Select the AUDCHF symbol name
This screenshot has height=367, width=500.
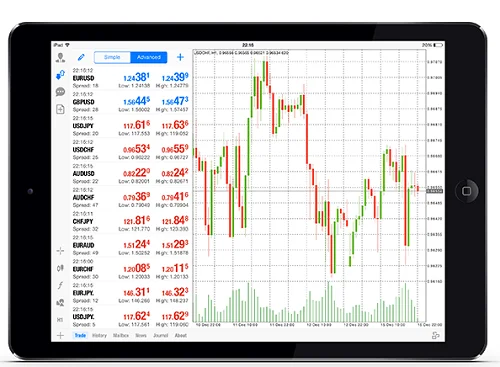83,198
